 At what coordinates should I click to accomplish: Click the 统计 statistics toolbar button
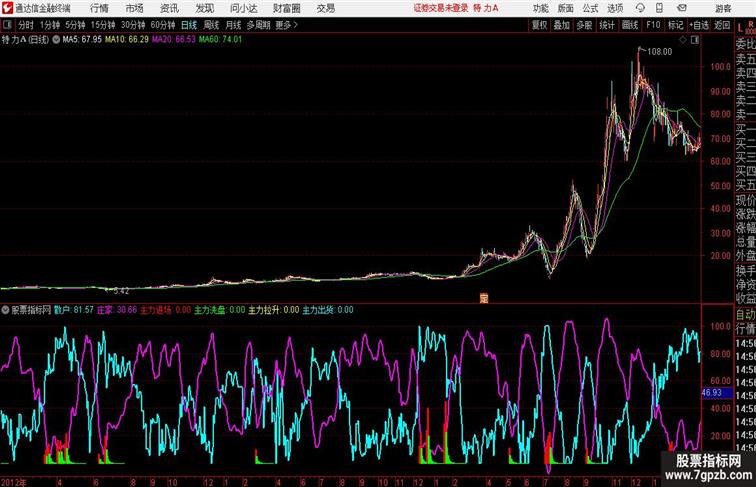tap(607, 25)
